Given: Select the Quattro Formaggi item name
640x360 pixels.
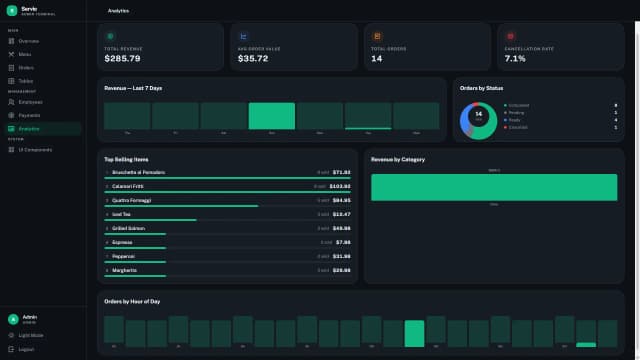Looking at the screenshot, I should click(131, 200).
